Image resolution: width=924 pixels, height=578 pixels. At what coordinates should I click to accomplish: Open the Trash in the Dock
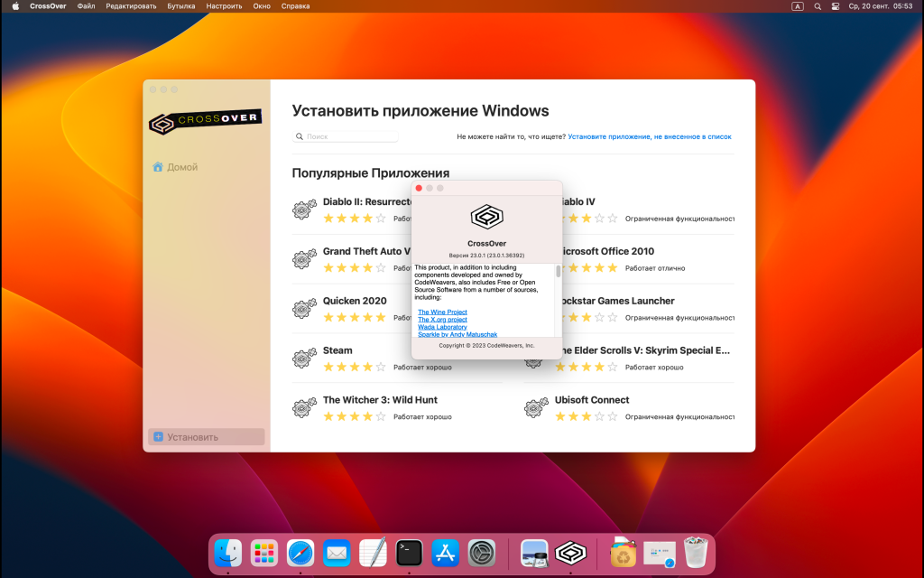point(696,554)
